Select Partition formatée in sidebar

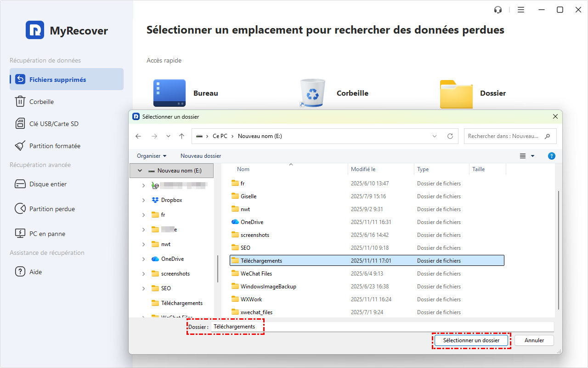(x=55, y=146)
